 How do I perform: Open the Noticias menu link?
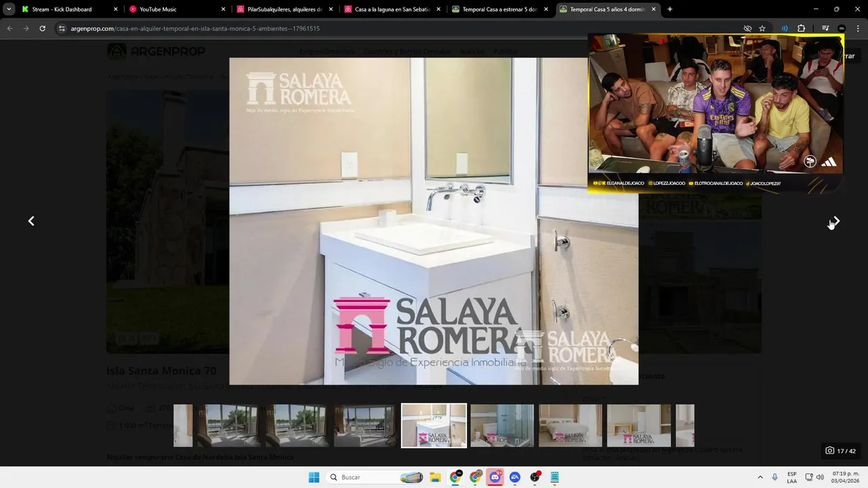[472, 52]
